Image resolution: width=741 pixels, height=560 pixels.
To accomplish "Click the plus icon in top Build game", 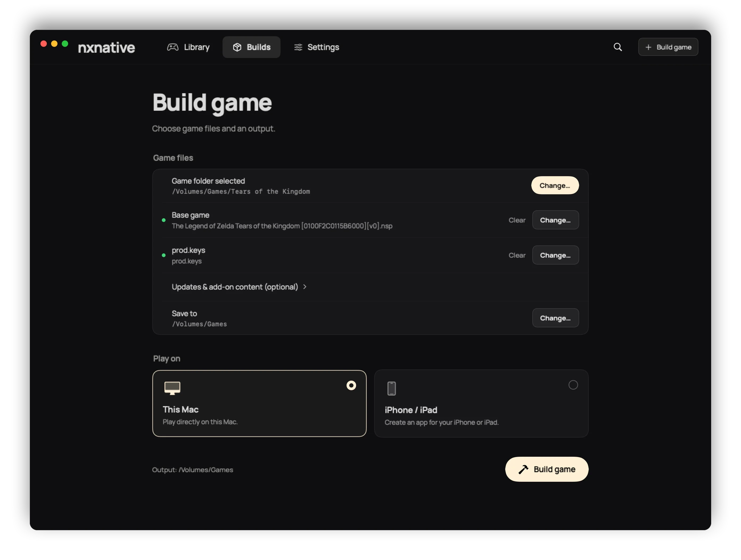I will [x=648, y=47].
